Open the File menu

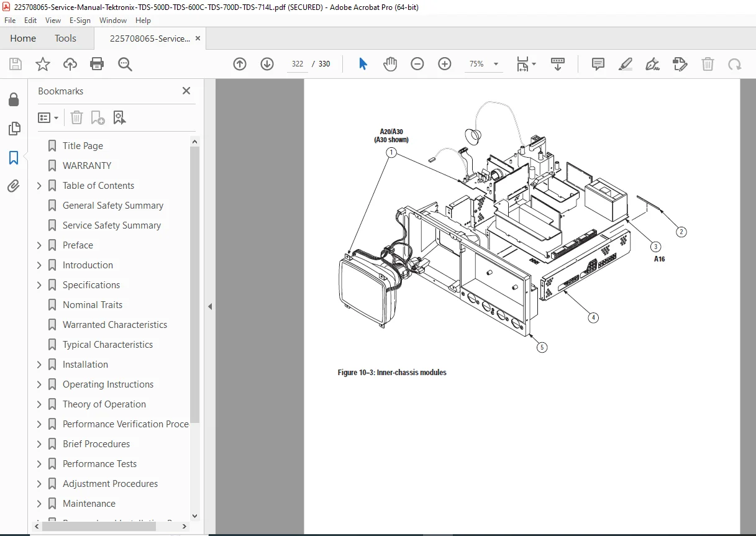pyautogui.click(x=11, y=20)
